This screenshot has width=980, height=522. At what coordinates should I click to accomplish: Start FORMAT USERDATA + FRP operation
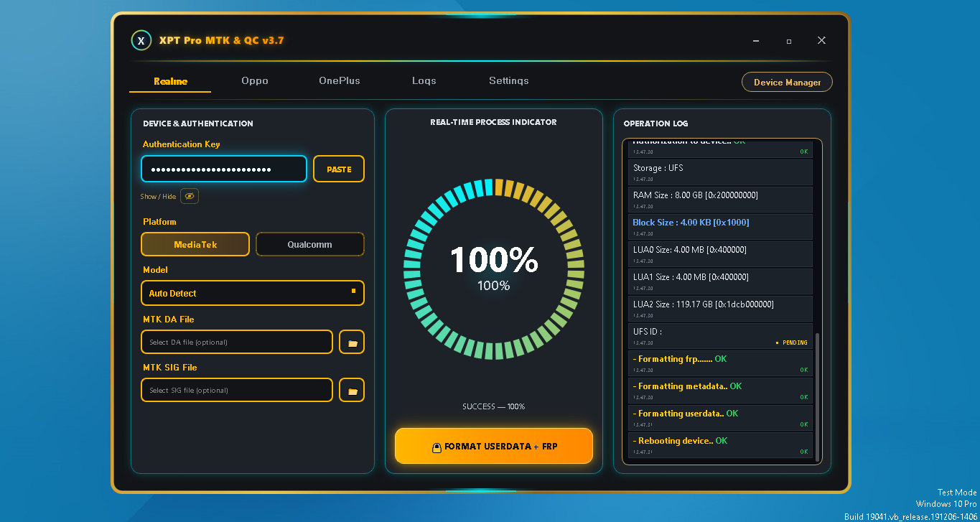point(494,447)
